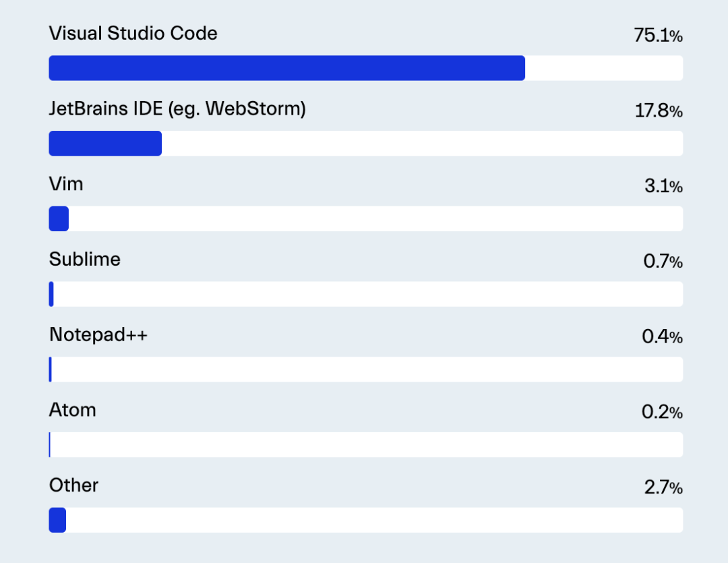Click the 75.1% percentage value
The image size is (728, 563).
658,36
